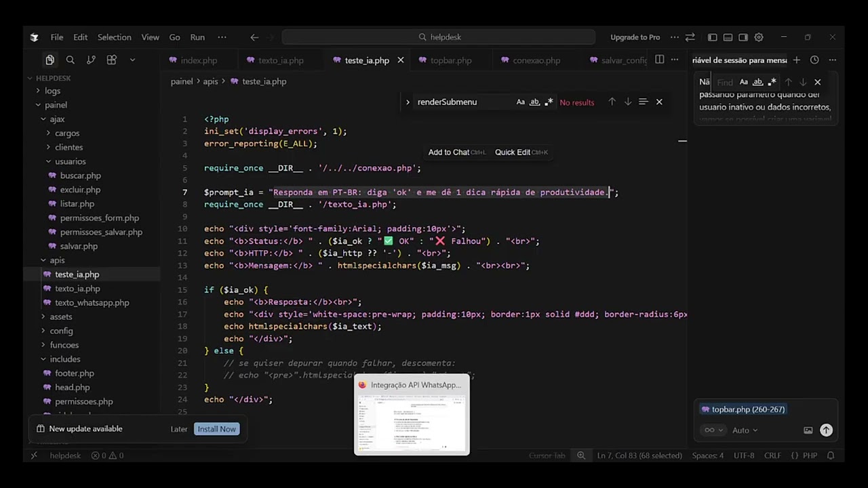Toggle Use Regular Expression in editor find bar
The image size is (868, 488).
[549, 102]
